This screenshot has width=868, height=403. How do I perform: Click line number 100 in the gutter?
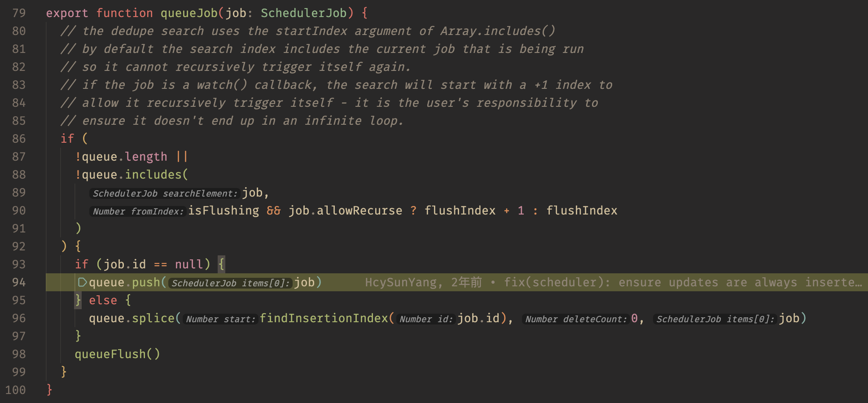pos(16,390)
